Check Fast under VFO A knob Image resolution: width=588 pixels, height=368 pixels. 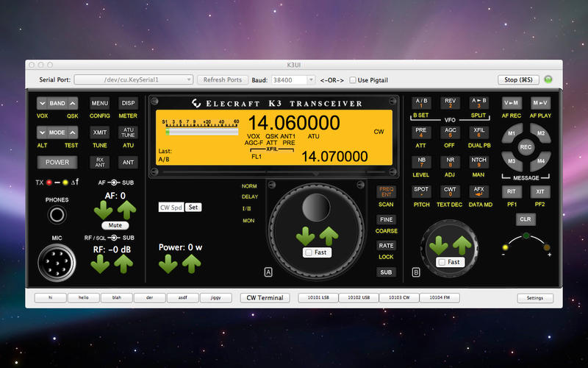point(307,253)
